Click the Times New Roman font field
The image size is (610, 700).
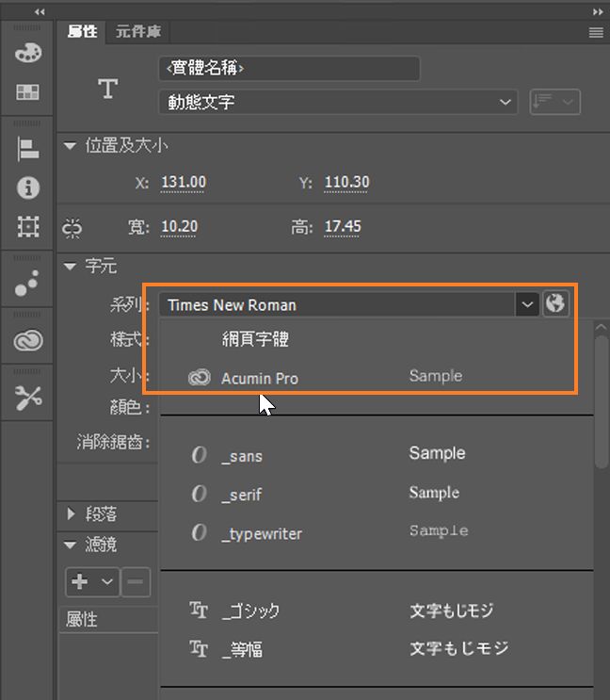click(337, 305)
